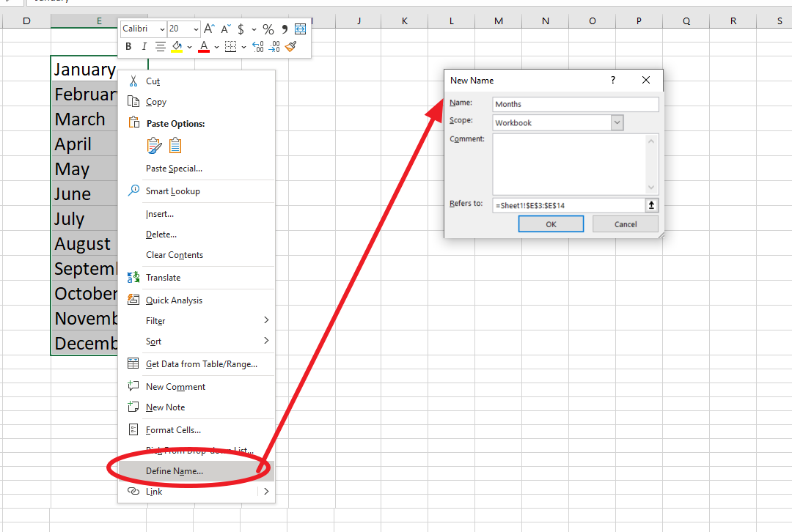Choose Paste Special from context menu
The height and width of the screenshot is (532, 792).
pyautogui.click(x=175, y=169)
